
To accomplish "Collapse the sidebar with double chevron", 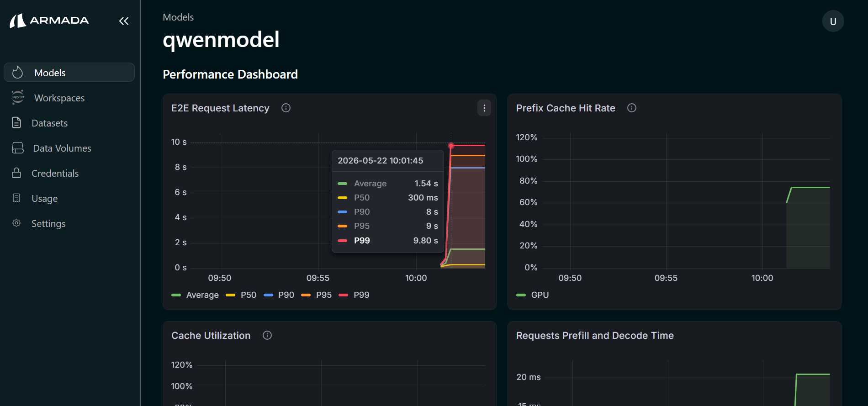I will [x=124, y=21].
